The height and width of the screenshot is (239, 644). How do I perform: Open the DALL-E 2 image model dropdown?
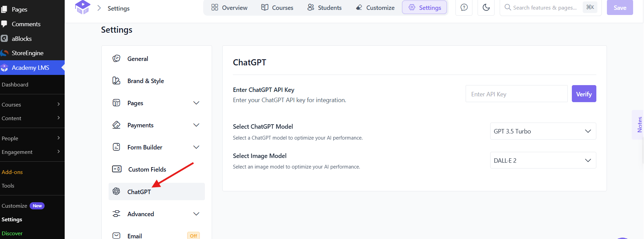pyautogui.click(x=543, y=160)
